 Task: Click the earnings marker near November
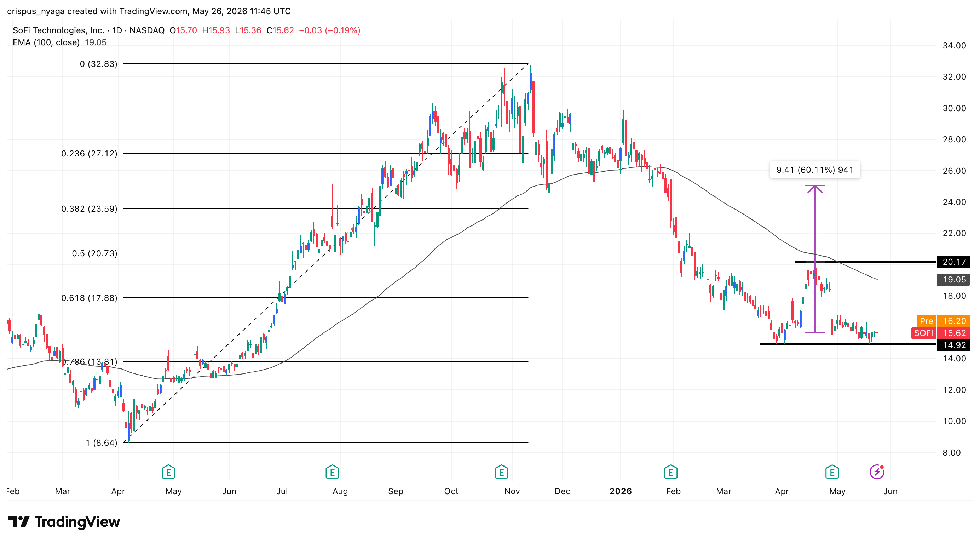click(501, 472)
